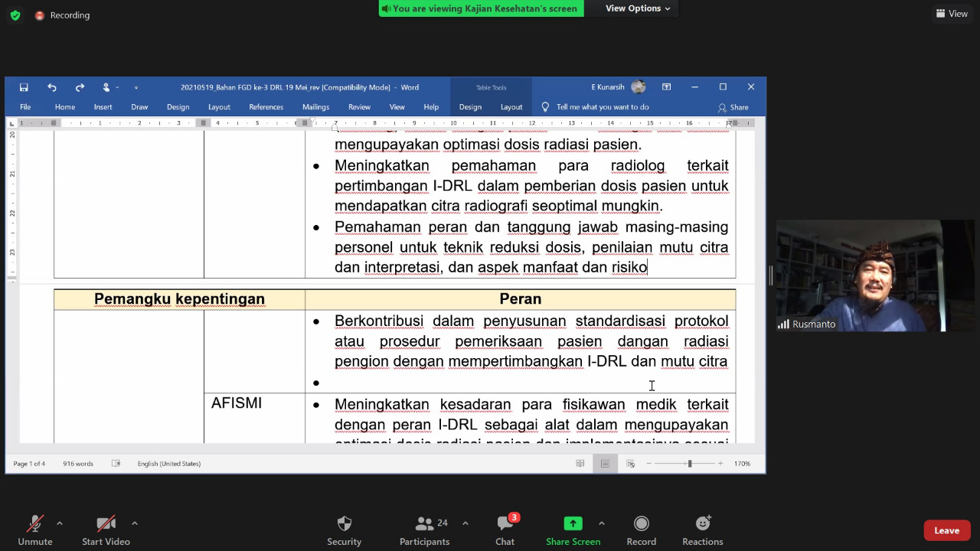Click the Zoom View layout button
The image size is (980, 551).
pos(952,14)
